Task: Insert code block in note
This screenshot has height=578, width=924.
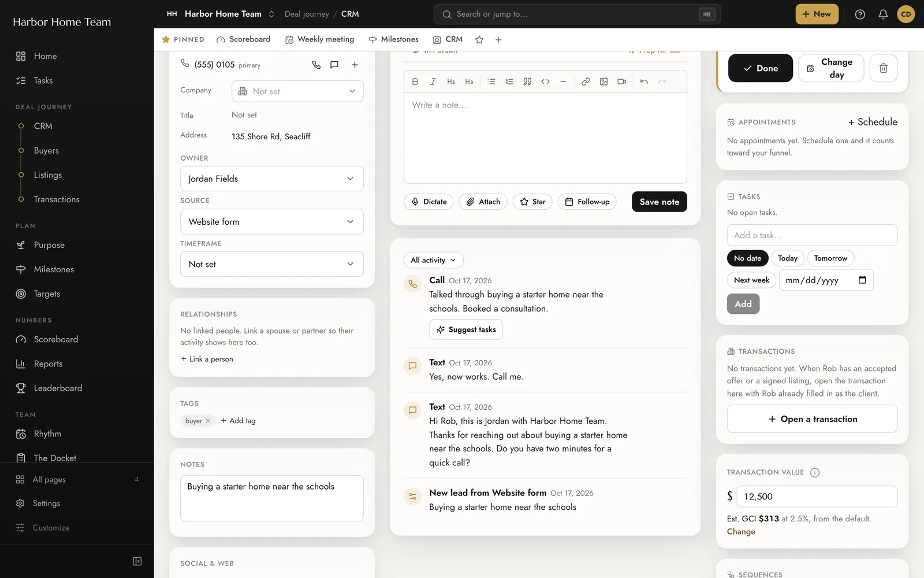Action: pos(545,81)
